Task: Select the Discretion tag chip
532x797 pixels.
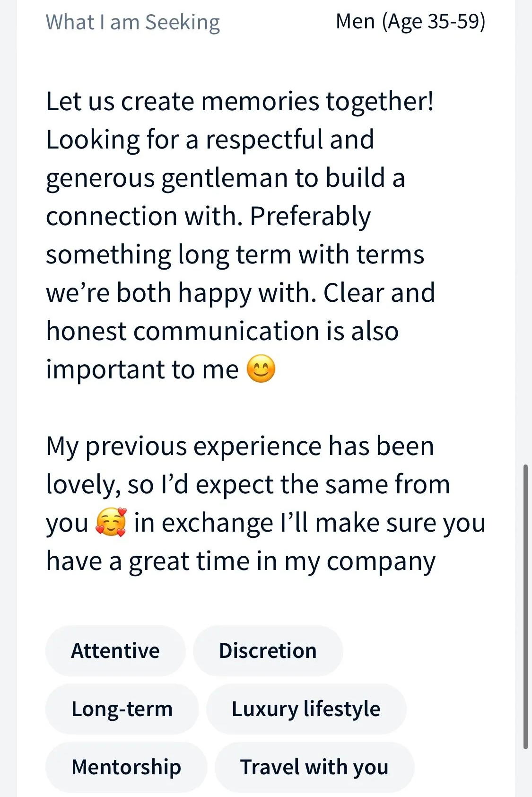Action: (x=268, y=651)
